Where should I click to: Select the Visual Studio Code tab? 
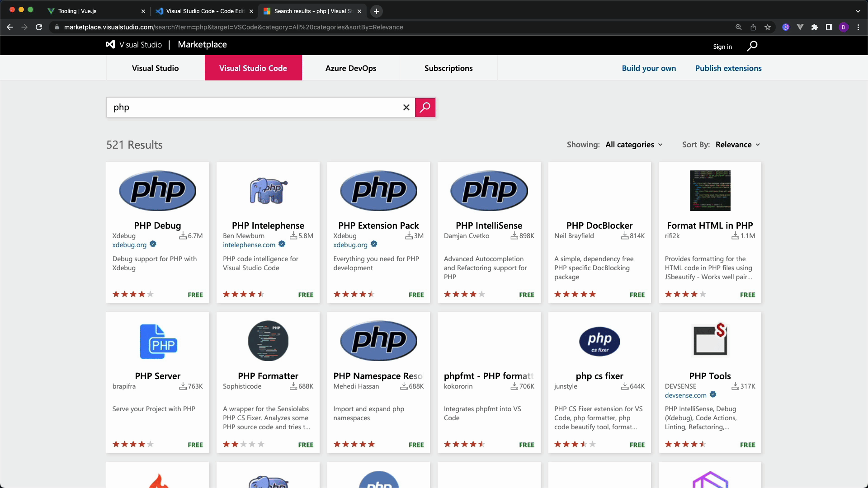(253, 68)
